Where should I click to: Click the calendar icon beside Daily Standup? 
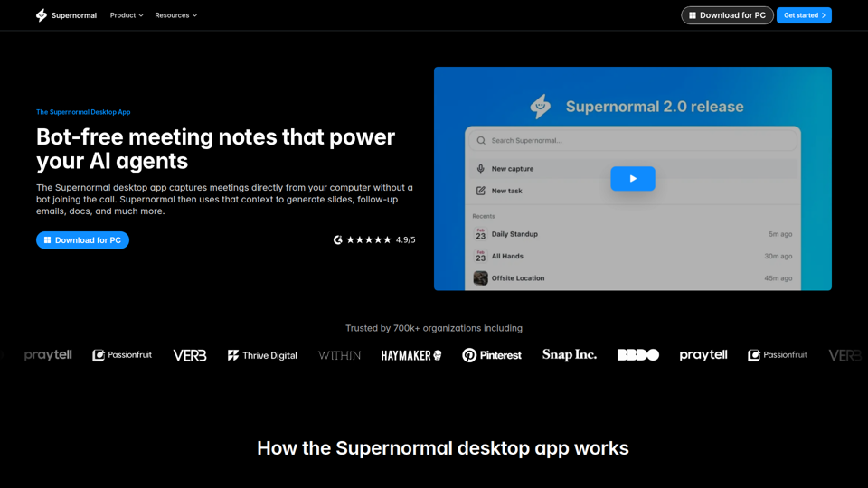click(x=480, y=234)
